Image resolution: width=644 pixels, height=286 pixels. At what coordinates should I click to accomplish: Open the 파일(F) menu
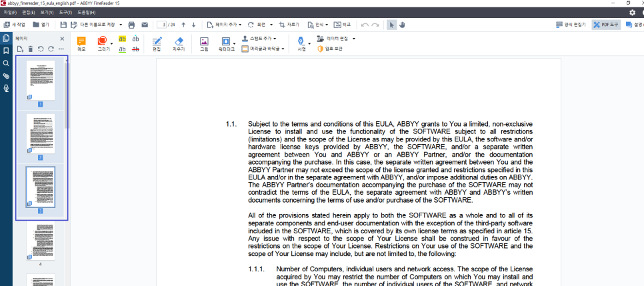point(10,13)
